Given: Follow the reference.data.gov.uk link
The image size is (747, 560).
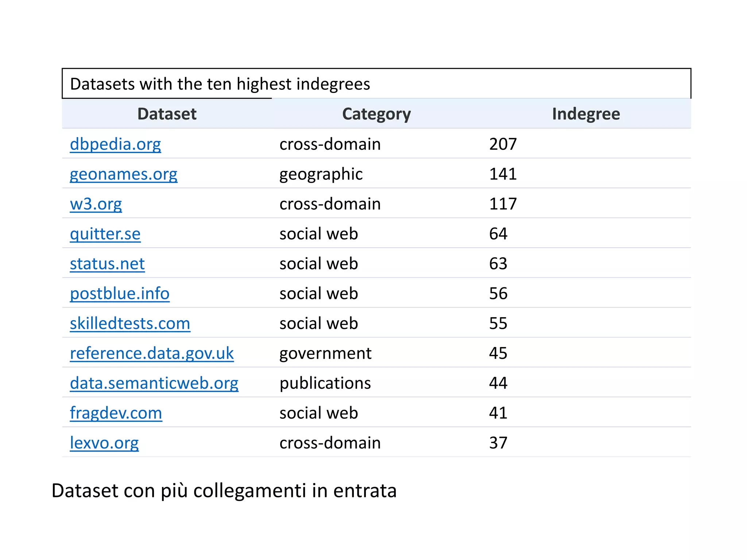Looking at the screenshot, I should click(152, 354).
